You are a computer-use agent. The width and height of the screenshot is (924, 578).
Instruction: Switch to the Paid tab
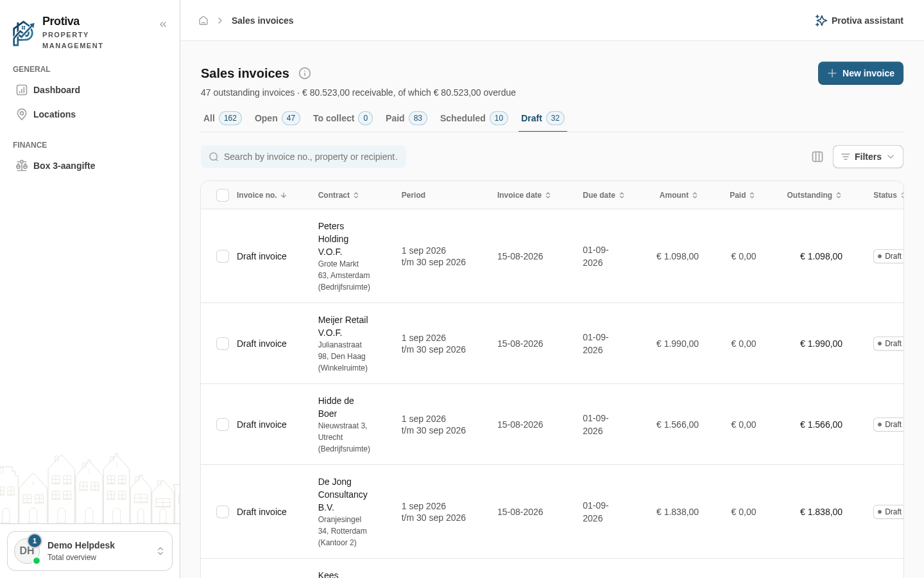[x=406, y=118]
